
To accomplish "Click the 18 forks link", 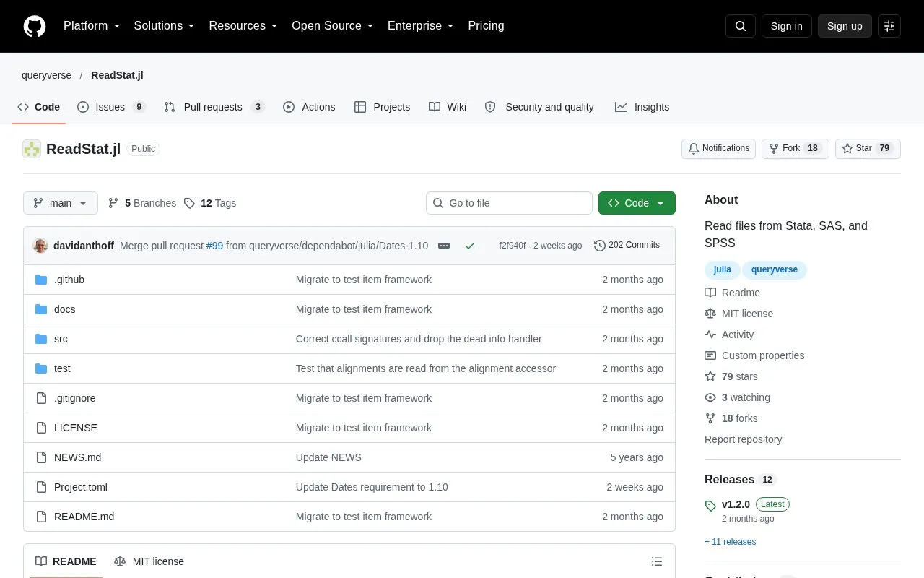I will pyautogui.click(x=731, y=418).
